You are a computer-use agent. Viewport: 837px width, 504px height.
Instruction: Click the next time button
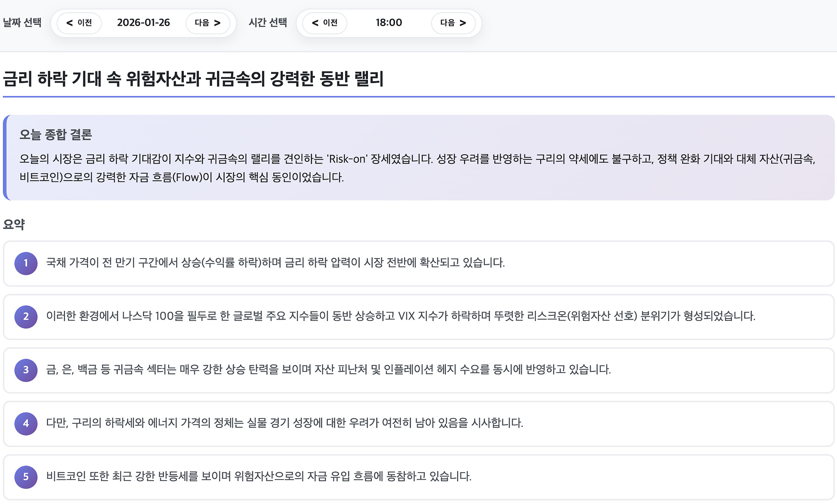(x=453, y=23)
